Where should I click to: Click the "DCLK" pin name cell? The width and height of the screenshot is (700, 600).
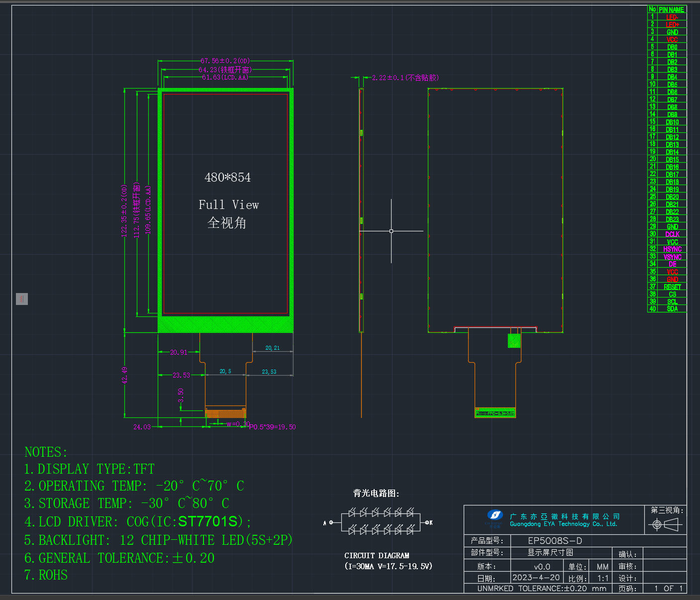tap(672, 234)
